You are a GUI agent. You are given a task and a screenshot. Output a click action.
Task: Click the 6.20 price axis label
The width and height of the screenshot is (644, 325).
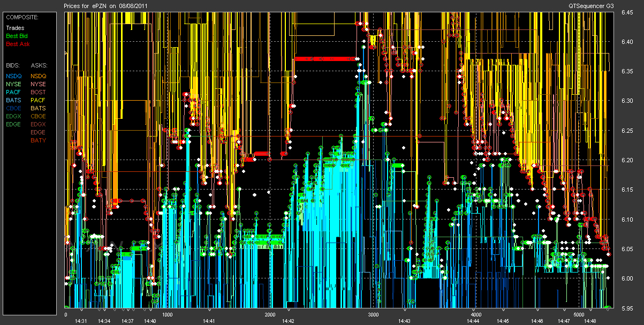point(627,160)
